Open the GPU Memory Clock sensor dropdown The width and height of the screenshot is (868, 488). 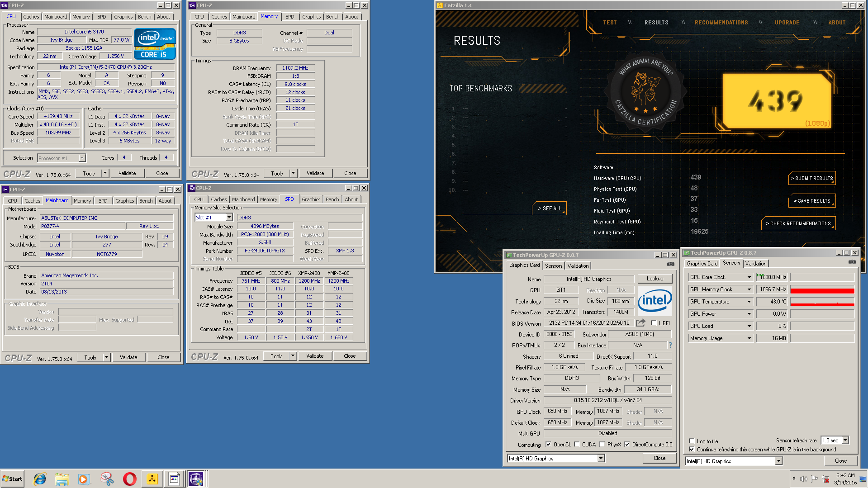749,289
